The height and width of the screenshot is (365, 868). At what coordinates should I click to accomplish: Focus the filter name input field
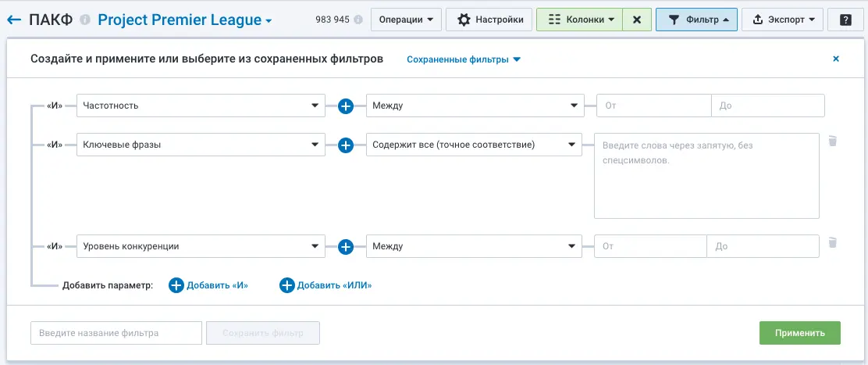tap(116, 333)
